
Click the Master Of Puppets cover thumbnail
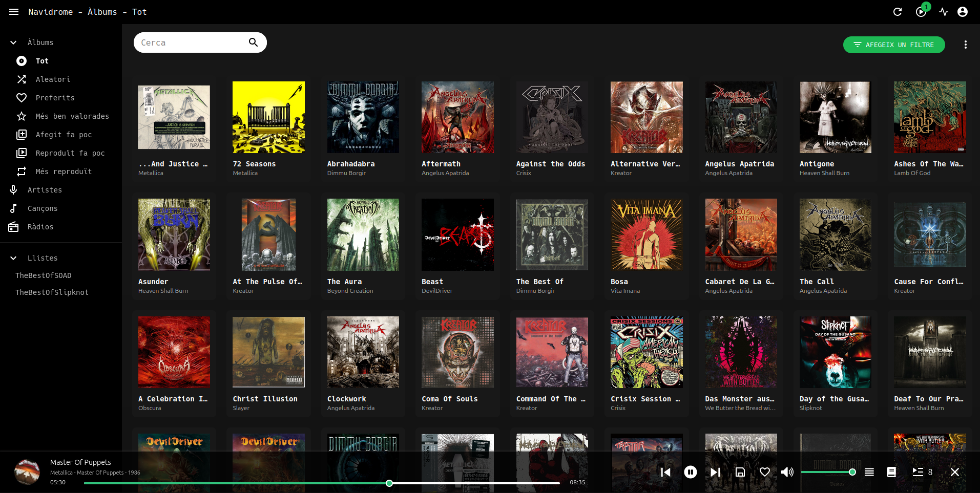27,471
